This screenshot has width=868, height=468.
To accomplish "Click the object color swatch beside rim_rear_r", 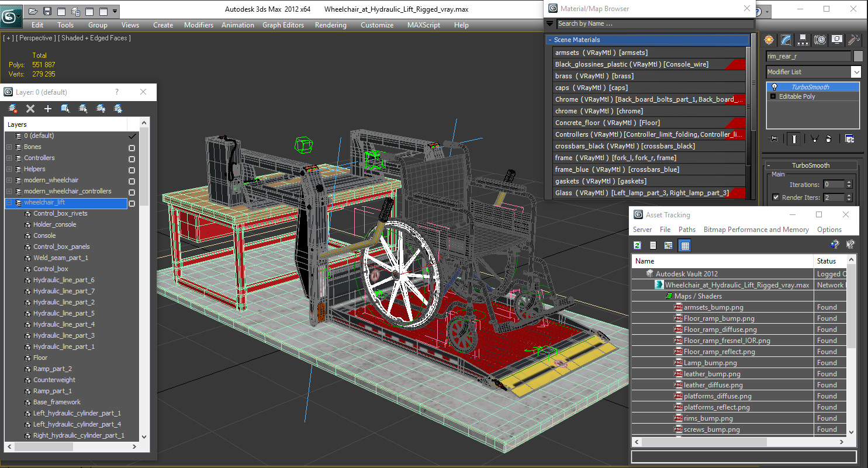I will 858,56.
